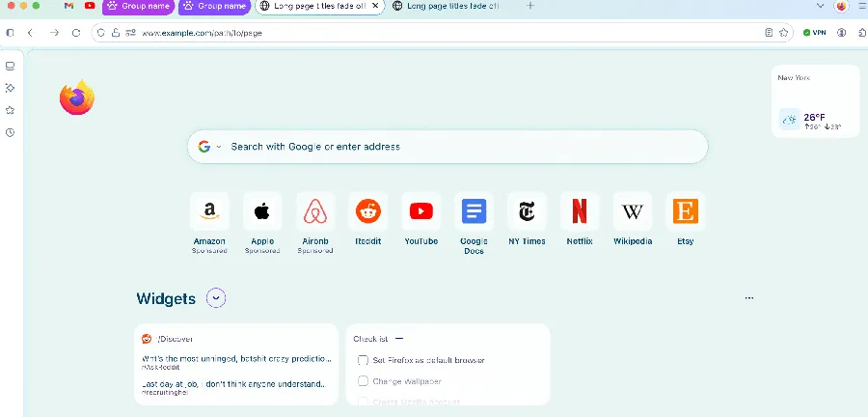Open History clock icon in sidebar
Viewport: 868px width, 417px height.
coord(10,132)
